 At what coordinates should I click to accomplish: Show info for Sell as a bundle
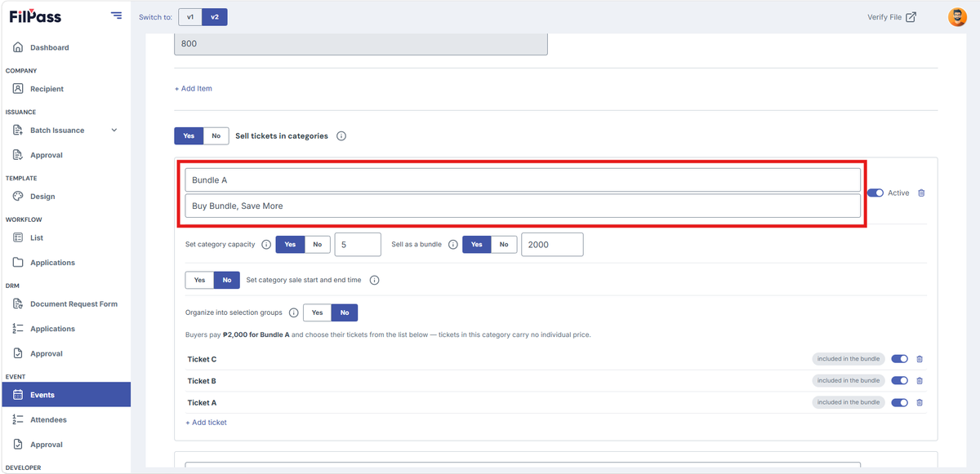tap(453, 244)
